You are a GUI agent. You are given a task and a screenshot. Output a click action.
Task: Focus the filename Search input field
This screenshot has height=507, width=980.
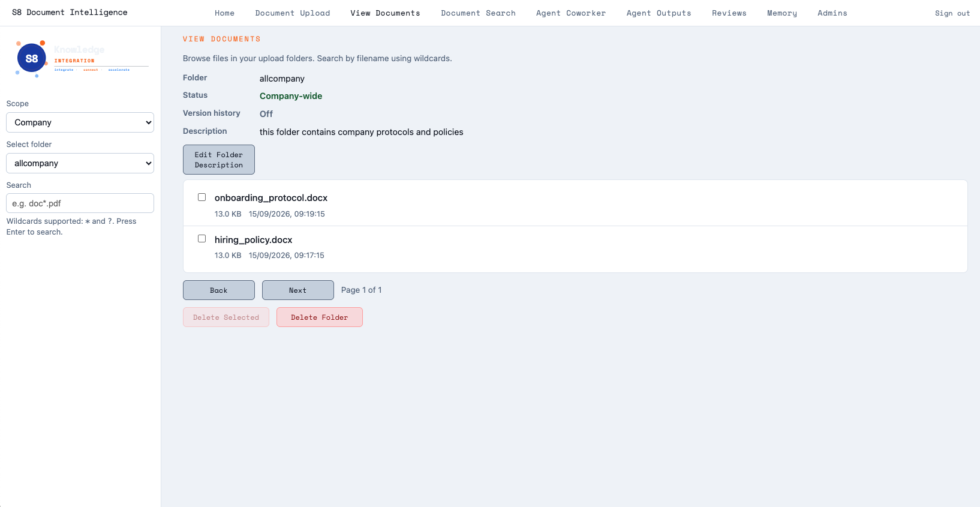[x=80, y=203]
